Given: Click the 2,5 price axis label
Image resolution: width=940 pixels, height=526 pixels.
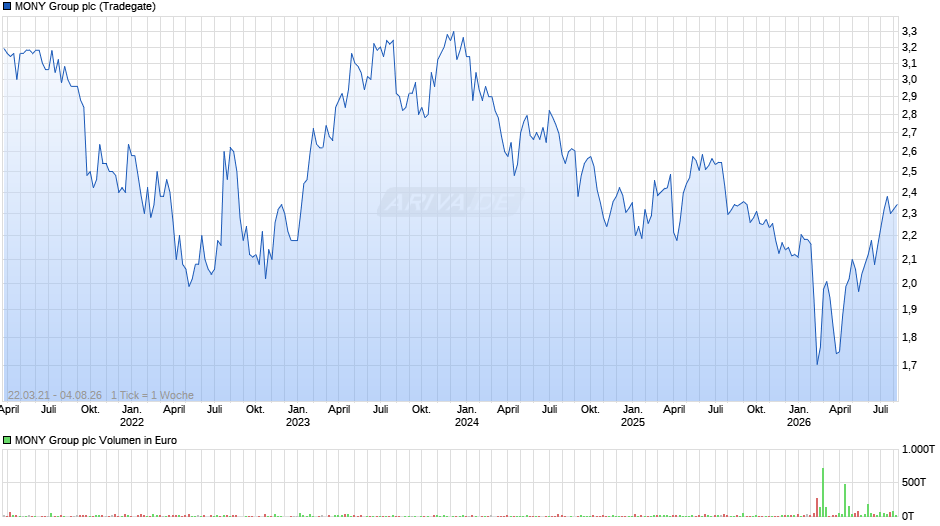Looking at the screenshot, I should tap(909, 172).
